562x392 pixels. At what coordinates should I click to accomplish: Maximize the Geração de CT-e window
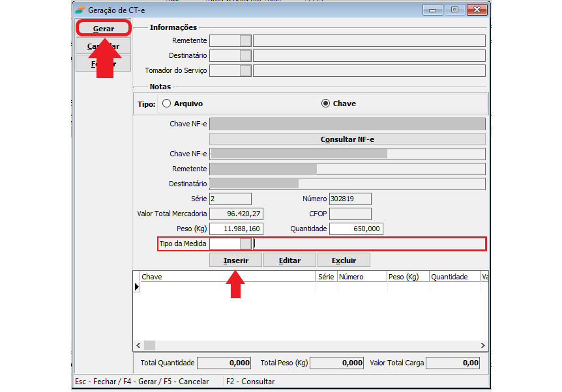(x=454, y=10)
